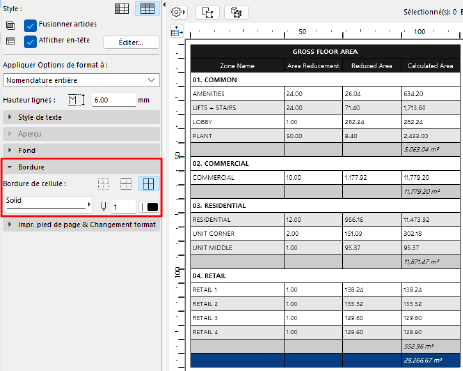This screenshot has width=463, height=371.
Task: Click the 01. COMMON group row
Action: point(325,80)
